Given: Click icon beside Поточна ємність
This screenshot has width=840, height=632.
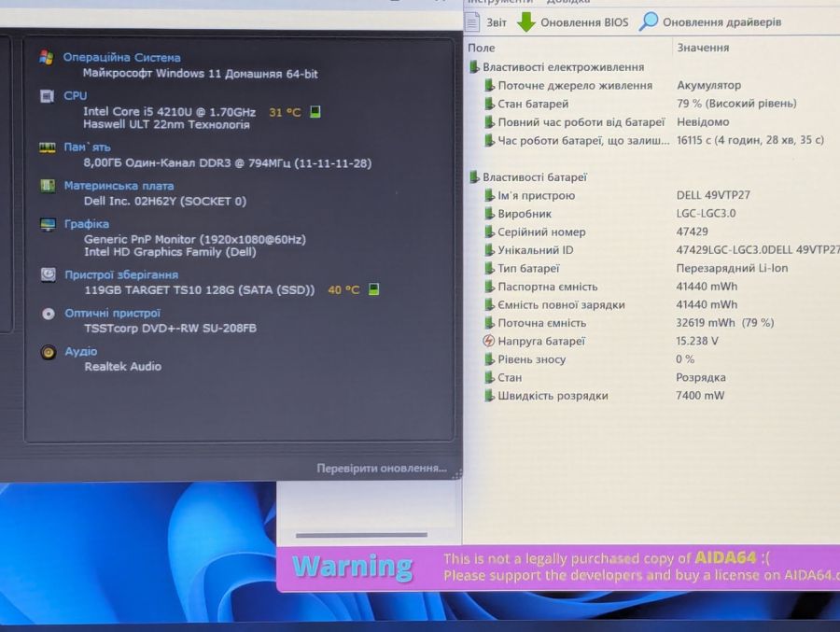Looking at the screenshot, I should pyautogui.click(x=489, y=323).
